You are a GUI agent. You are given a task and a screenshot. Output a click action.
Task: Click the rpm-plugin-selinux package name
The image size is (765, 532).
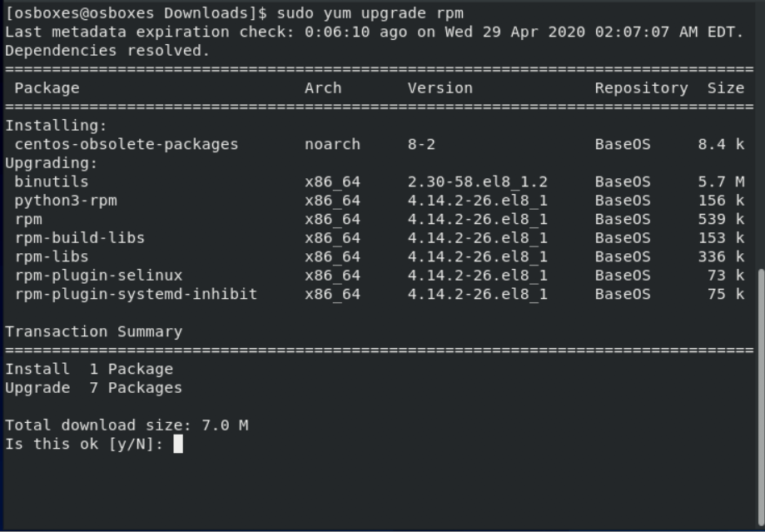coord(98,276)
